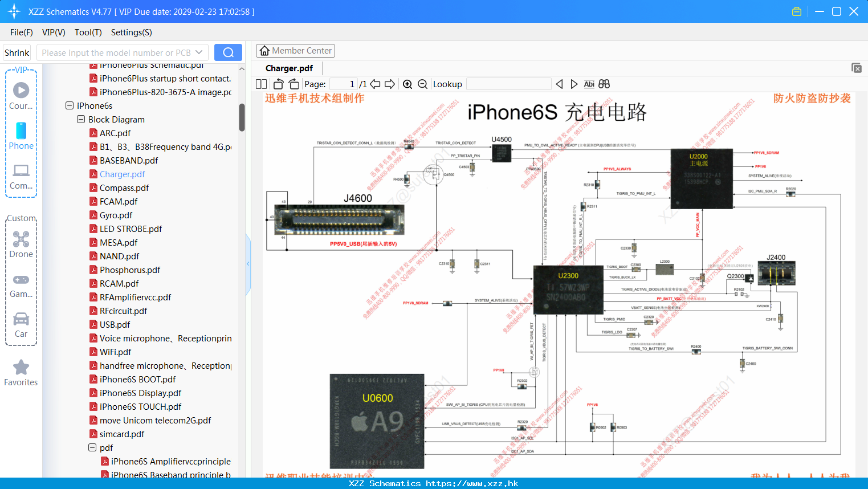Go to the next page arrow
The width and height of the screenshot is (868, 489).
390,84
